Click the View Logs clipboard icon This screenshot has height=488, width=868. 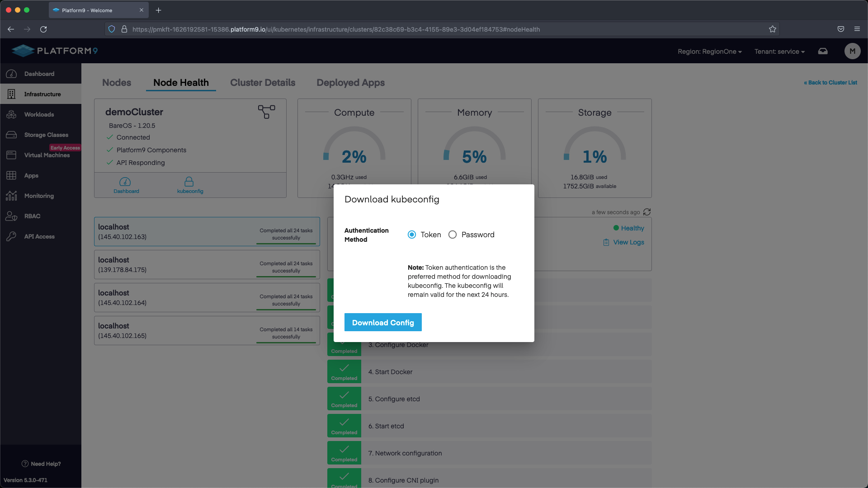pos(606,242)
